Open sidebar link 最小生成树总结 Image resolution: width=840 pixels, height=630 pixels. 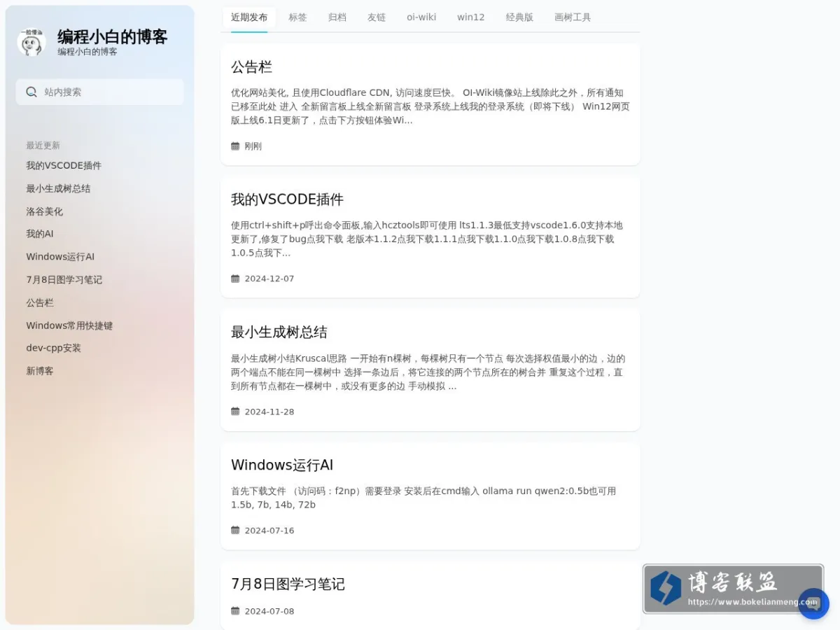point(58,189)
